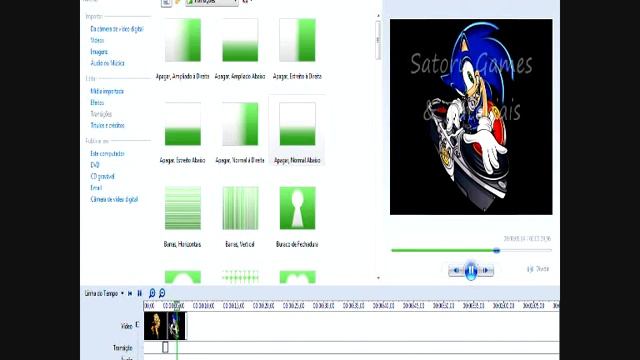Click the preview seek bar handle
This screenshot has height=360, width=640.
click(496, 250)
